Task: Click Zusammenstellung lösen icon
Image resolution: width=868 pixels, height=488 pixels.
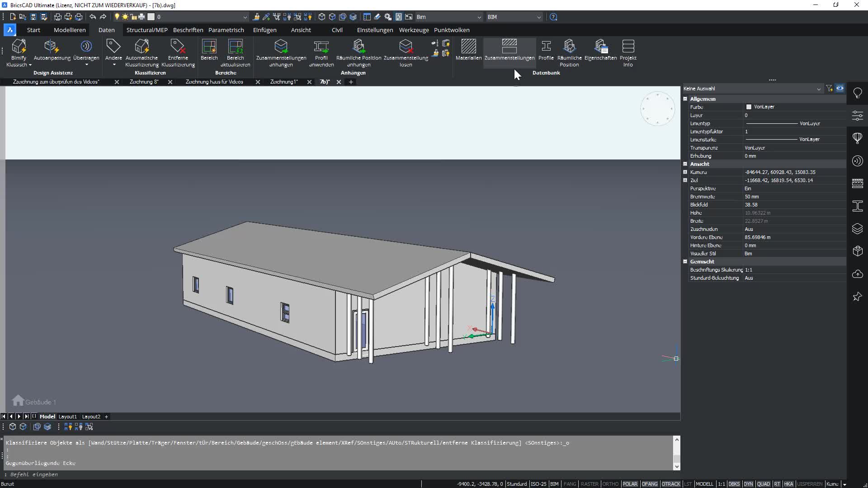Action: (x=406, y=53)
